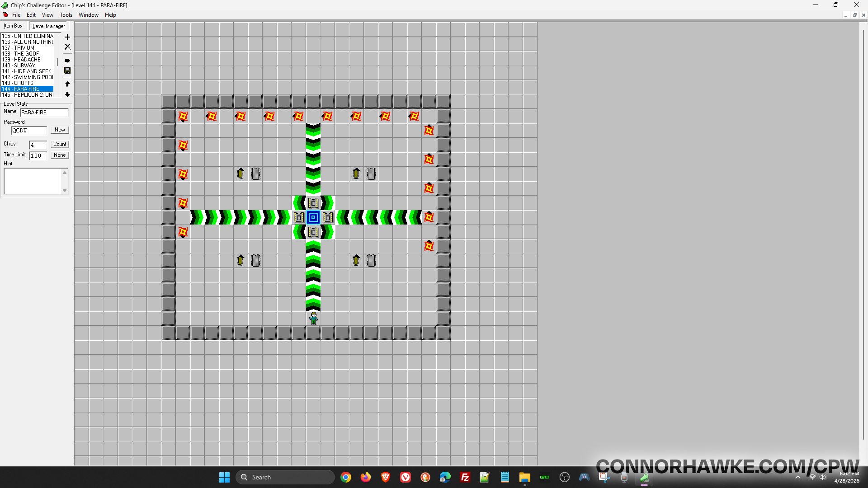This screenshot has height=488, width=868.
Task: Select level 145 - REPLICON 2
Action: 28,95
